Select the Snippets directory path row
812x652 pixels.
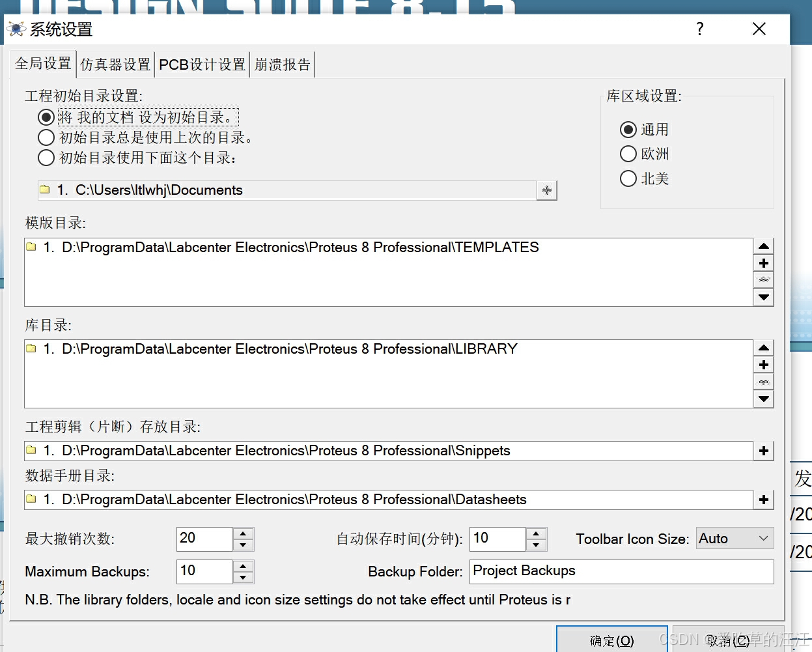pyautogui.click(x=389, y=451)
